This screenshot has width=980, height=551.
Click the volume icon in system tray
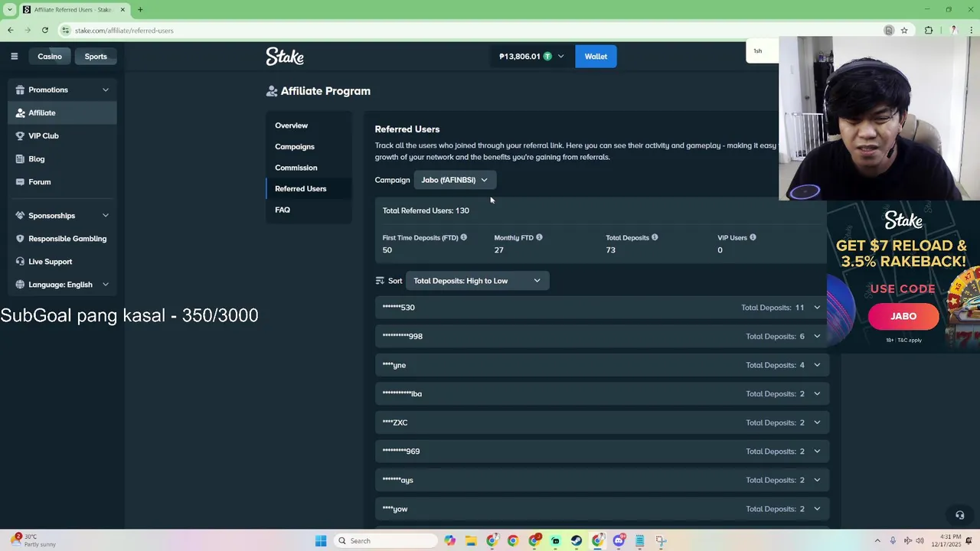[920, 541]
